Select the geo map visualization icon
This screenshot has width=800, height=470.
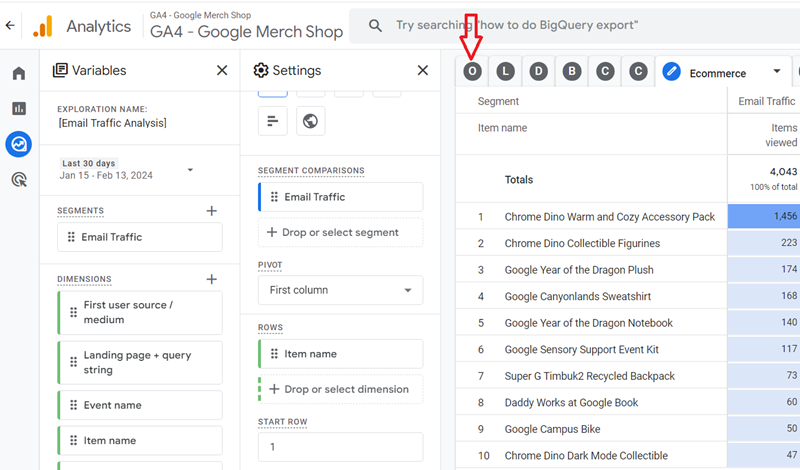[x=310, y=121]
